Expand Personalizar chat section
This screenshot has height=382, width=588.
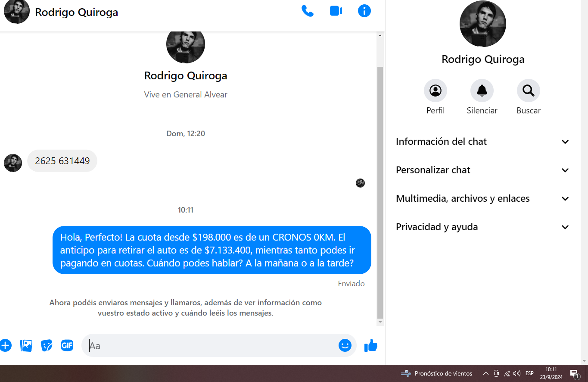point(482,170)
